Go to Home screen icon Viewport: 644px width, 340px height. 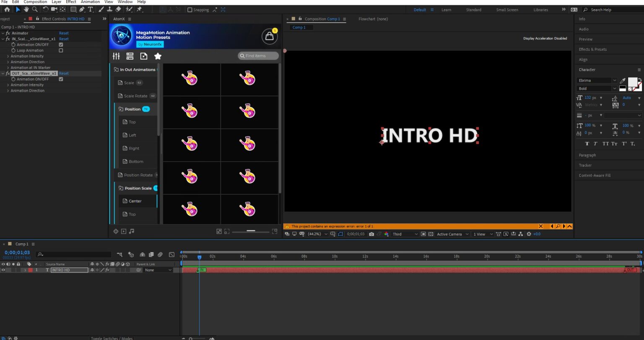coord(7,9)
